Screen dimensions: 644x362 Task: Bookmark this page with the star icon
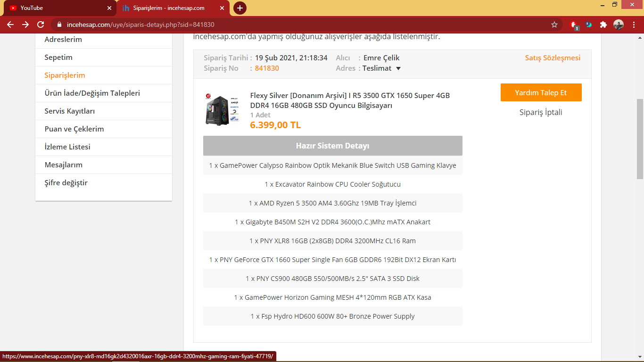pyautogui.click(x=554, y=25)
